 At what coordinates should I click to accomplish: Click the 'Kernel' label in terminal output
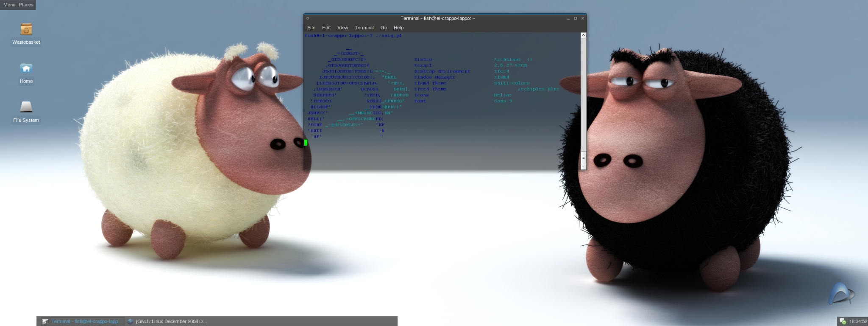pyautogui.click(x=423, y=65)
